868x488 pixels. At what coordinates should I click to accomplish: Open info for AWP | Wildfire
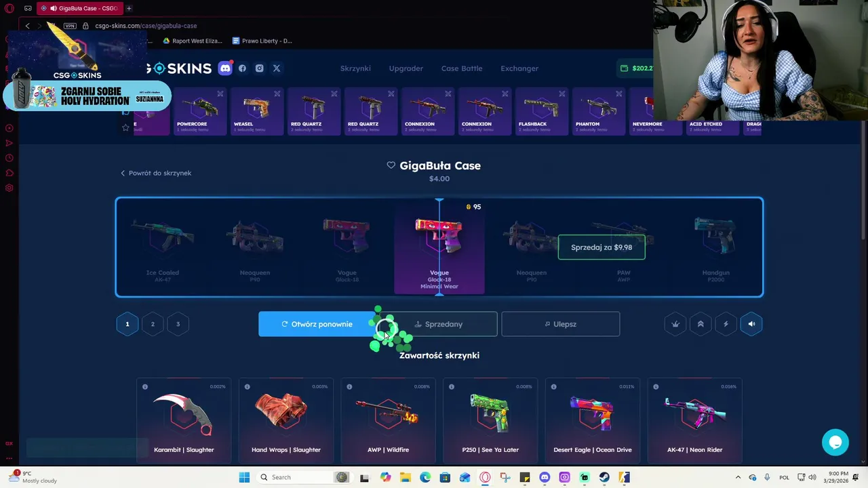point(349,387)
